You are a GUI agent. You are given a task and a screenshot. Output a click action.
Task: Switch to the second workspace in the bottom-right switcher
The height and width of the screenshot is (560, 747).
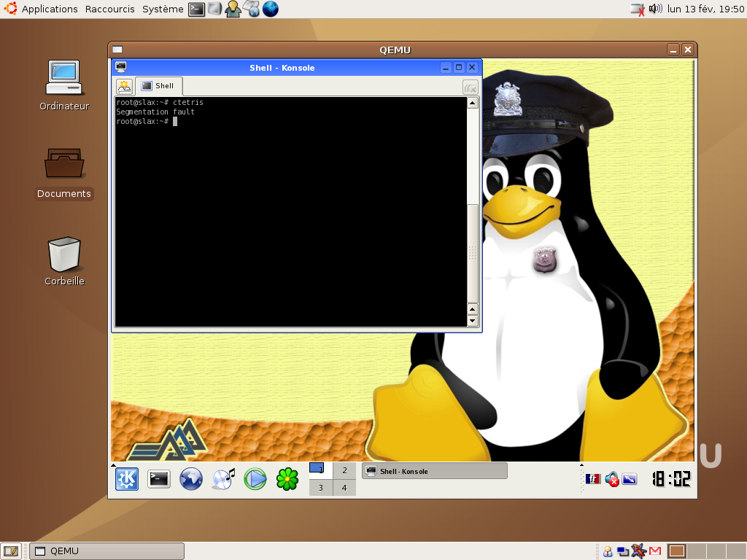[x=696, y=551]
